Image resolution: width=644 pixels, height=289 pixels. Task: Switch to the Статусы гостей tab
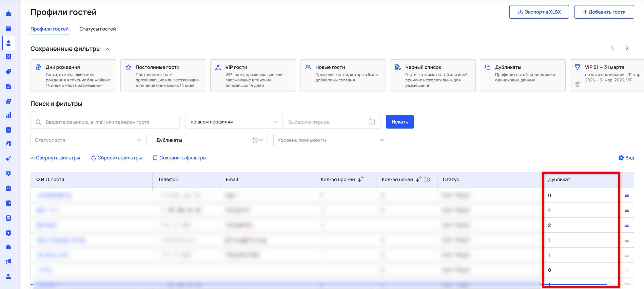(97, 29)
